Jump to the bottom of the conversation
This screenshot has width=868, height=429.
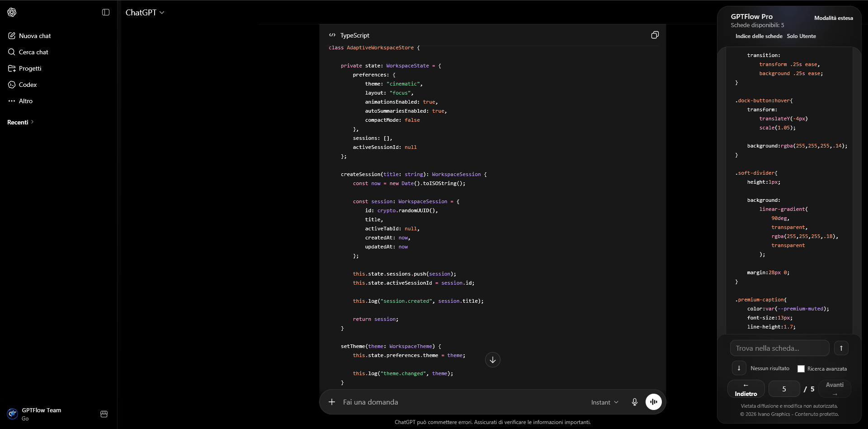[x=493, y=360]
